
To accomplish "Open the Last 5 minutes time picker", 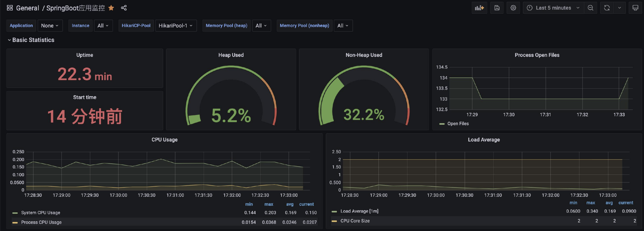I will [x=553, y=8].
